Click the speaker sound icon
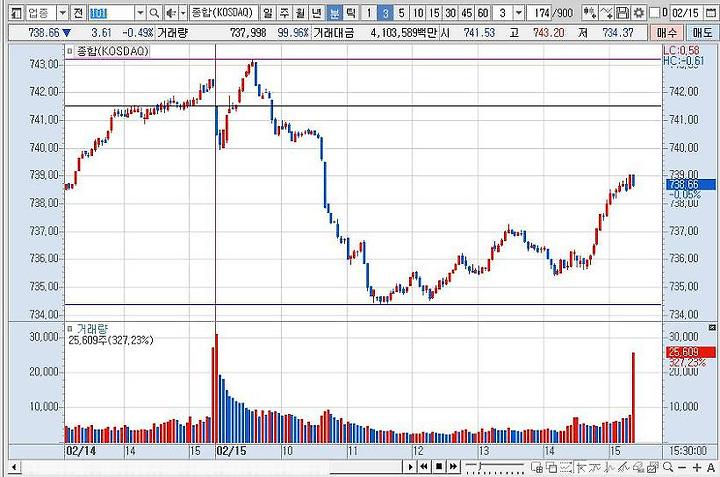Viewport: 720px width, 477px height. pos(170,13)
